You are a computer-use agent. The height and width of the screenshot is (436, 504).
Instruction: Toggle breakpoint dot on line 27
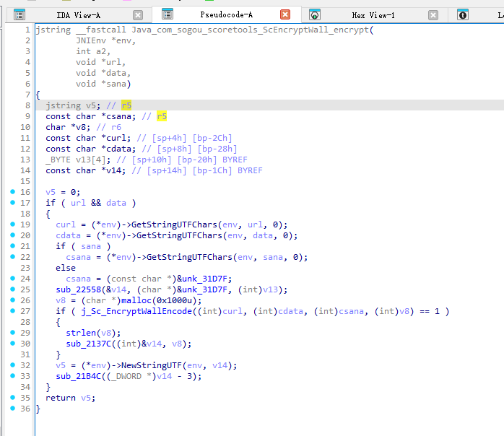12,311
